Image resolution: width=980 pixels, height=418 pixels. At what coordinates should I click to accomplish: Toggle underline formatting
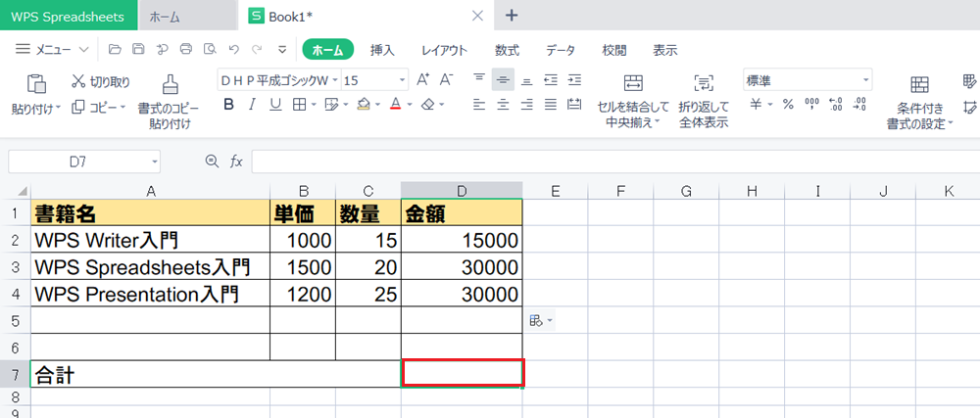tap(275, 104)
